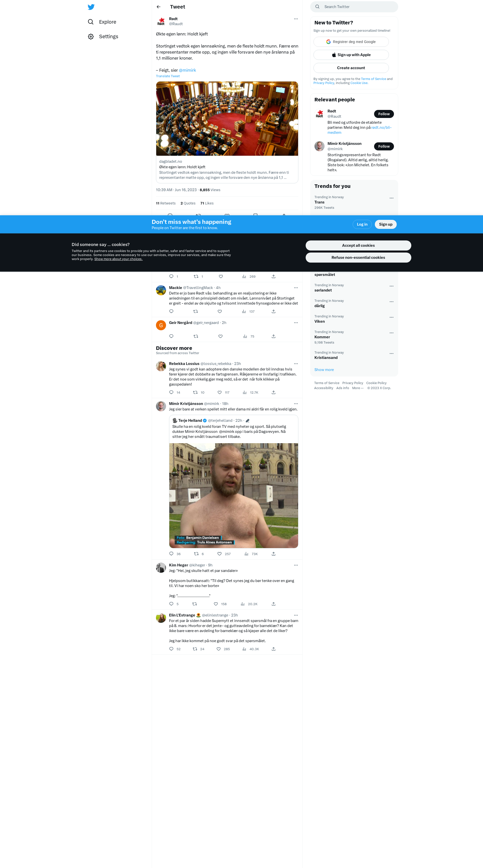This screenshot has width=483, height=868.
Task: Retweet Mackie's tweet
Action: point(195,311)
